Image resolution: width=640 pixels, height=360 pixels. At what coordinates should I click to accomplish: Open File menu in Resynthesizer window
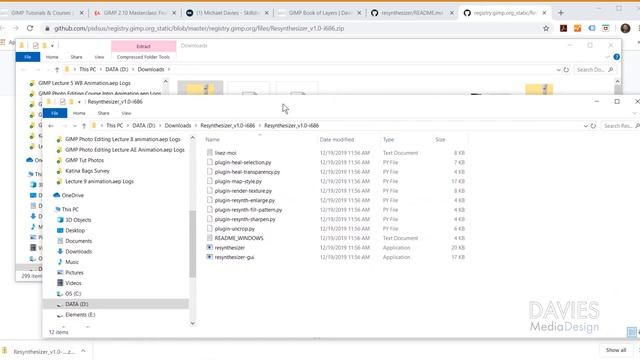point(55,113)
